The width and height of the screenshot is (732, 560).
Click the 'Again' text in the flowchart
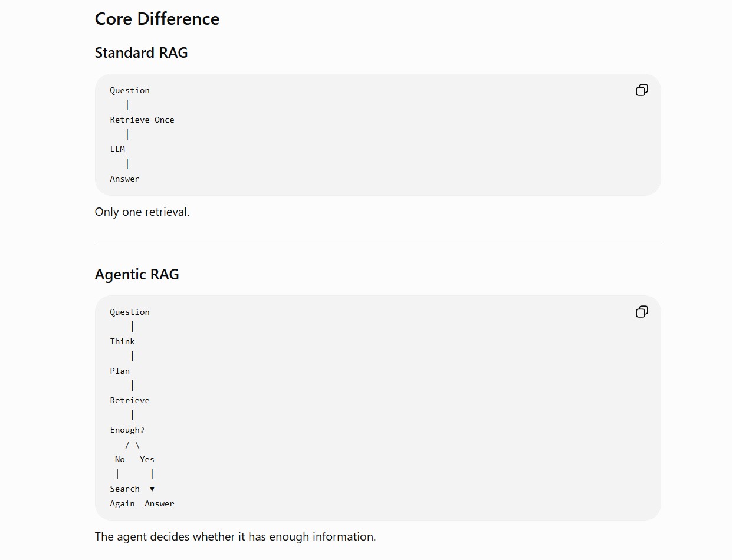122,503
